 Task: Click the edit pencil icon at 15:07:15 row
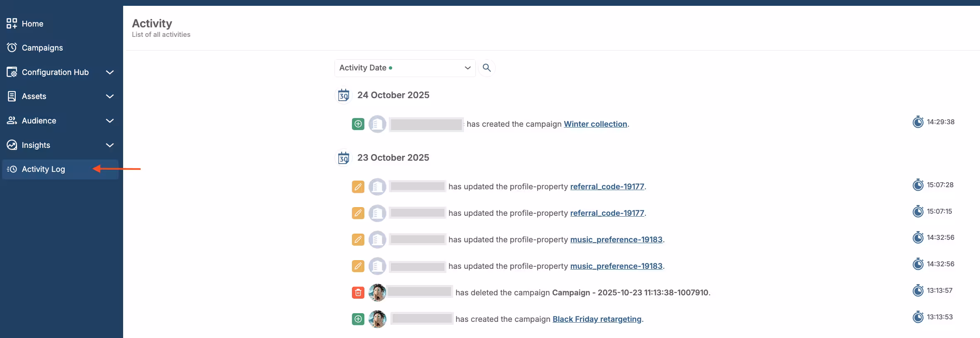point(358,213)
